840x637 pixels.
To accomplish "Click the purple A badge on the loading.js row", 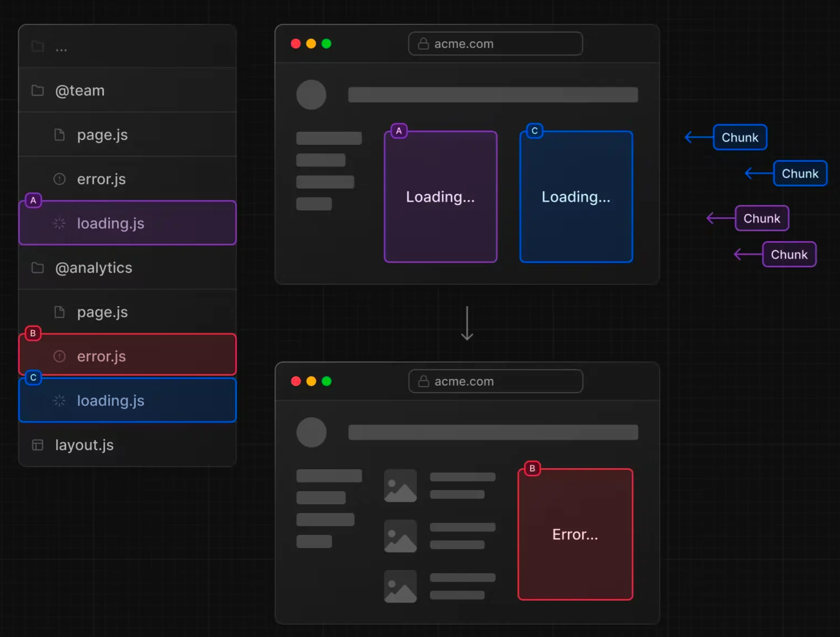I will (x=33, y=200).
